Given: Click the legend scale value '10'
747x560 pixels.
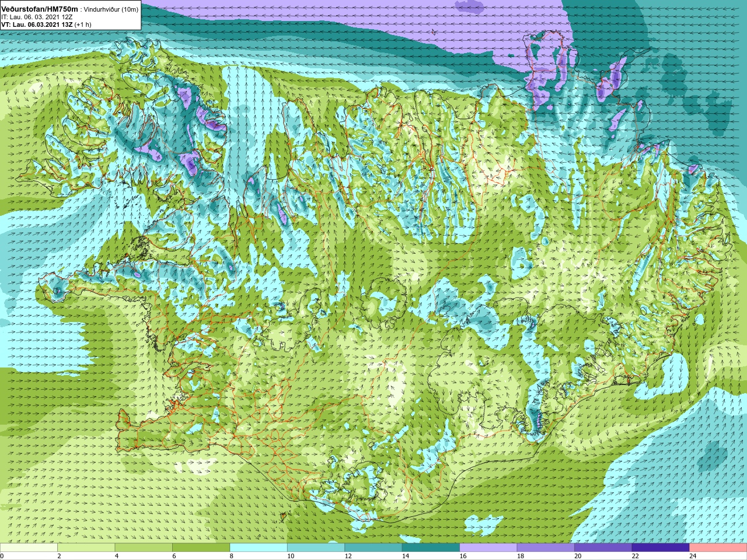Looking at the screenshot, I should pyautogui.click(x=291, y=556).
